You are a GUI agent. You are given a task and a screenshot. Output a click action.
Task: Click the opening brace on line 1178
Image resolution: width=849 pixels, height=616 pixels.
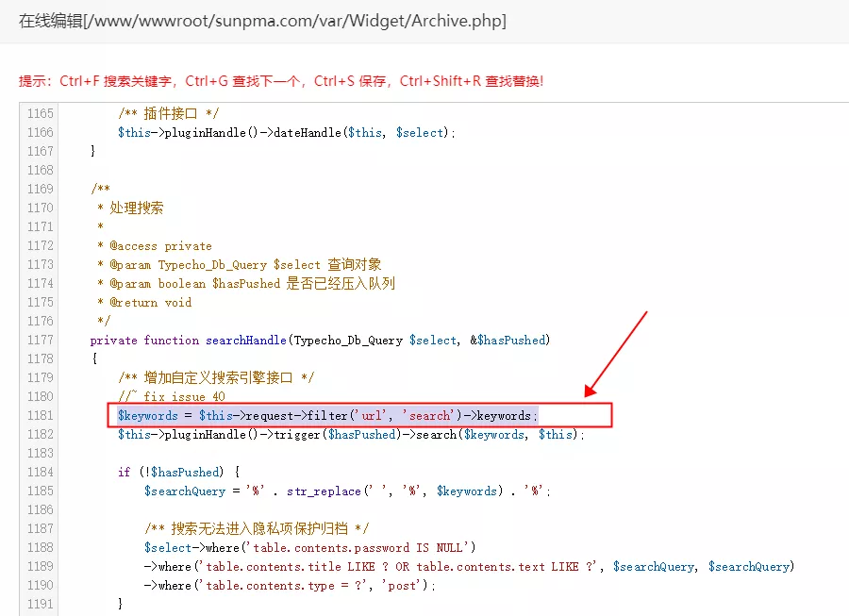[x=94, y=358]
